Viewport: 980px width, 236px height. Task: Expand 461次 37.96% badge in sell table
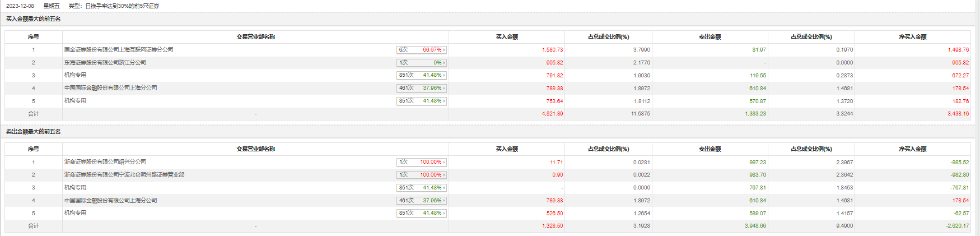coord(422,201)
